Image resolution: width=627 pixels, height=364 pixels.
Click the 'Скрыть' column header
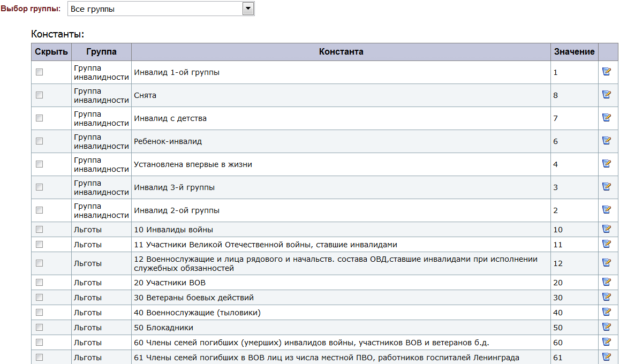(51, 52)
